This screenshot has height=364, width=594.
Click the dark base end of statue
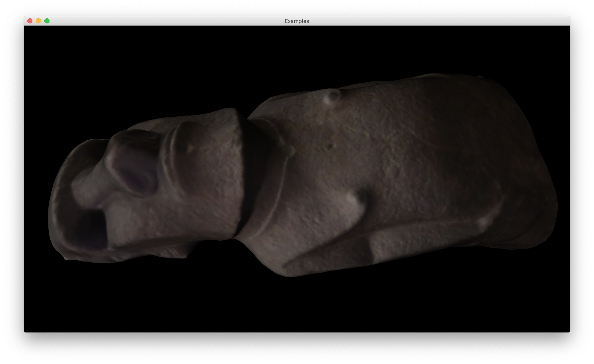click(526, 173)
